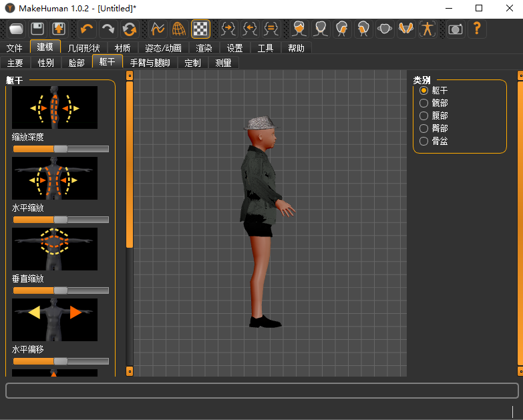
Task: Click the human model in the viewport
Action: pyautogui.click(x=263, y=222)
